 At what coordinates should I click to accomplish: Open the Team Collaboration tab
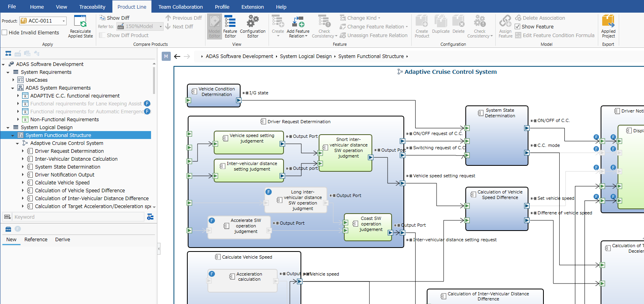tap(181, 7)
